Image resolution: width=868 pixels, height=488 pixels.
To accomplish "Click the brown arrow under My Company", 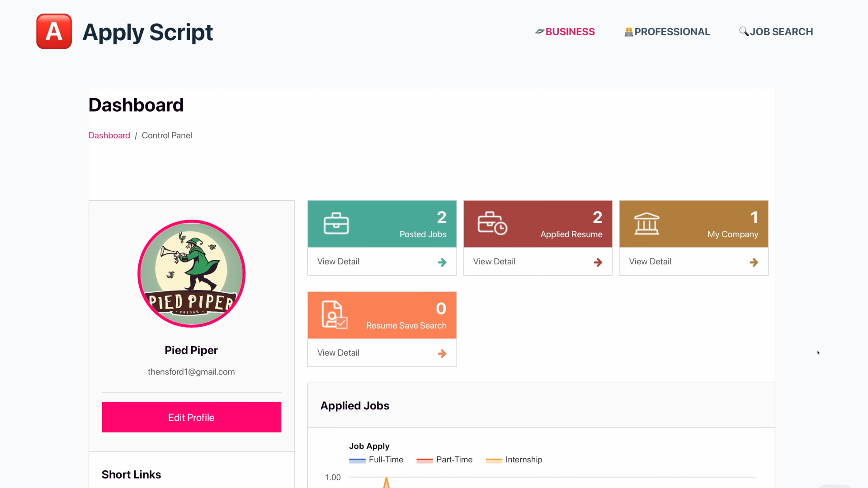I will click(x=754, y=262).
